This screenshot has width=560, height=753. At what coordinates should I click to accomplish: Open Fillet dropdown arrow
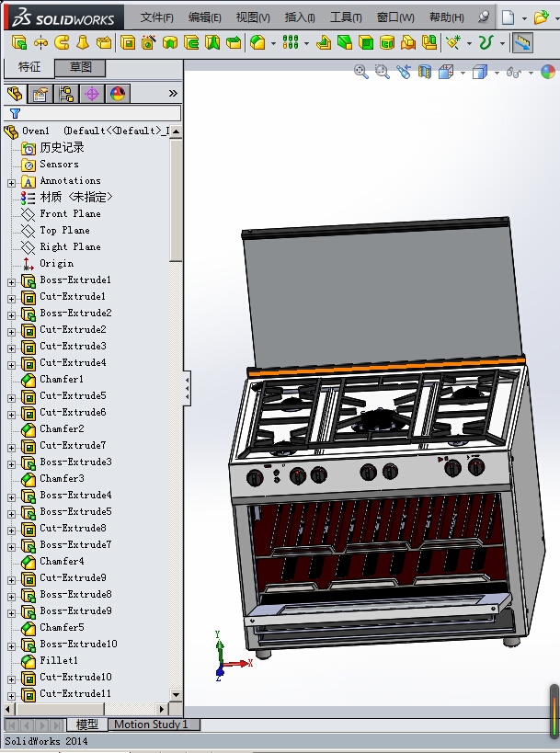pos(274,43)
